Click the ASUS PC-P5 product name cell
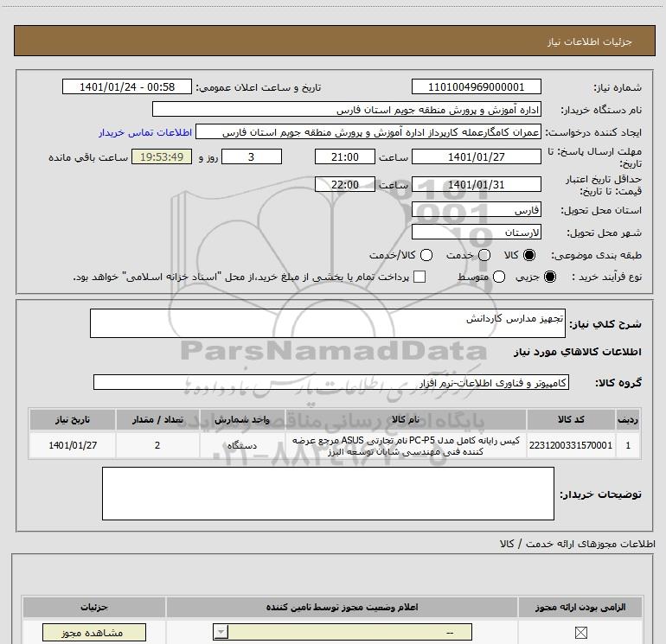 pos(406,445)
